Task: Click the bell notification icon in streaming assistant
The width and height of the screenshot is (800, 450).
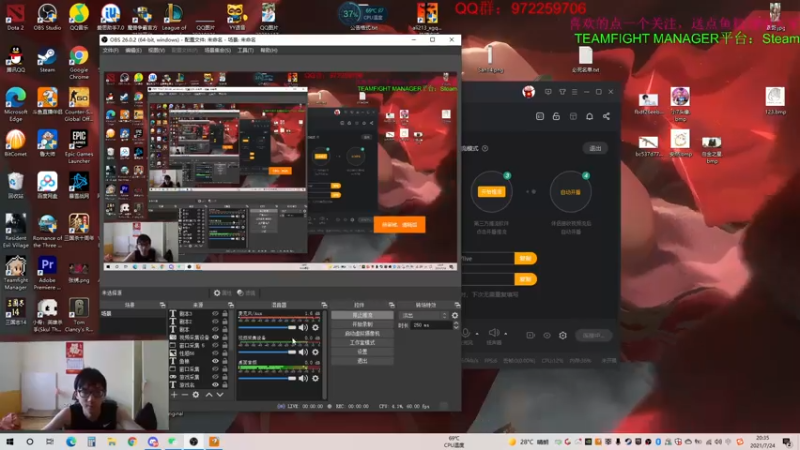Action: (589, 116)
